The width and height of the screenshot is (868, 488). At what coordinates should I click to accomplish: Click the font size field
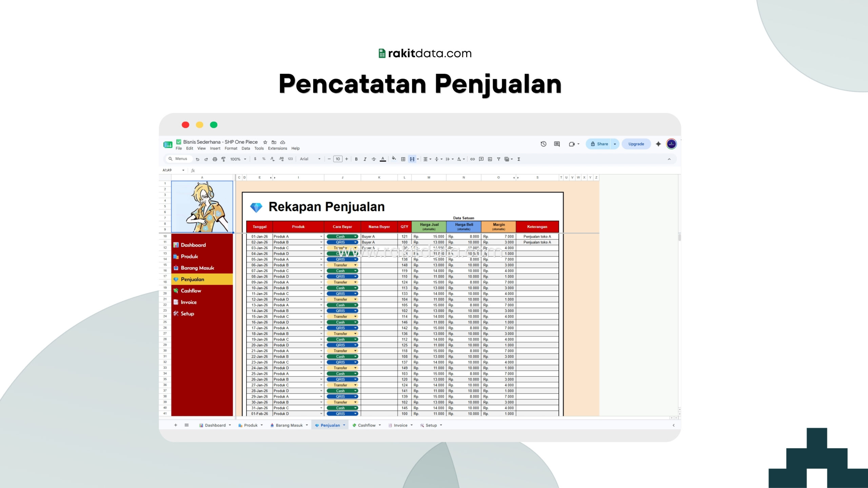pos(338,159)
